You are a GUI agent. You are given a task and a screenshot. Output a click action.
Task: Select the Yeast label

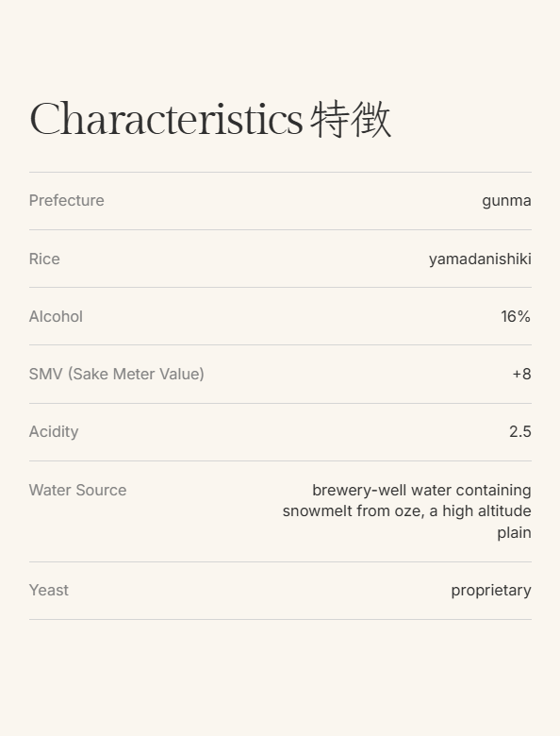(x=49, y=590)
